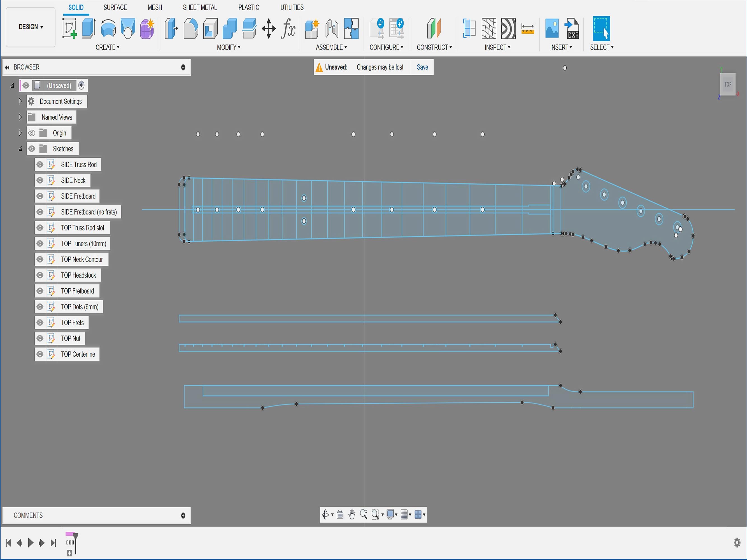
Task: Collapse the Sketches folder
Action: 21,148
